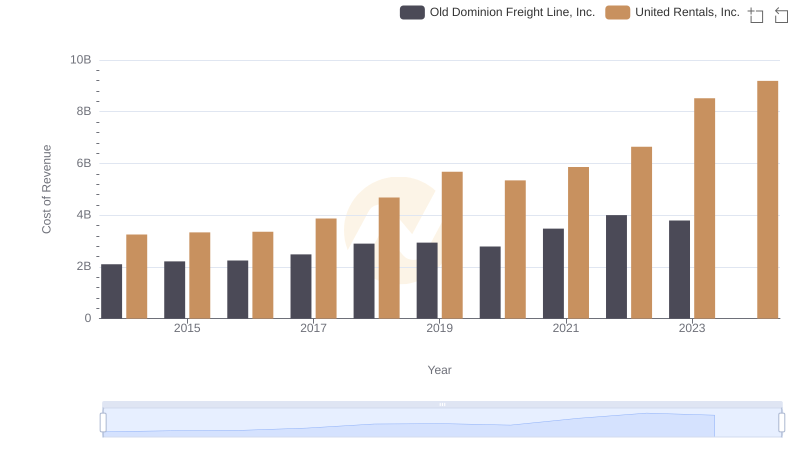Click the zoom slider top grip bar
This screenshot has width=800, height=461.
pyautogui.click(x=442, y=404)
